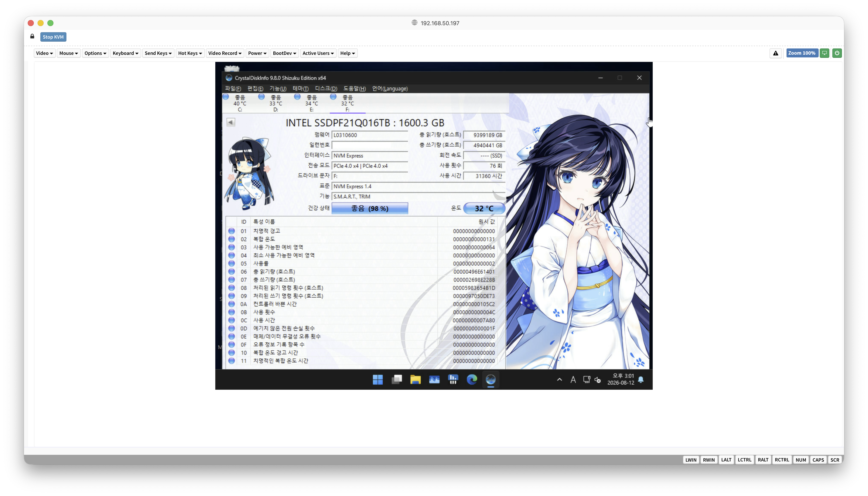Toggle the LALT key indicator
868x496 pixels.
point(726,460)
